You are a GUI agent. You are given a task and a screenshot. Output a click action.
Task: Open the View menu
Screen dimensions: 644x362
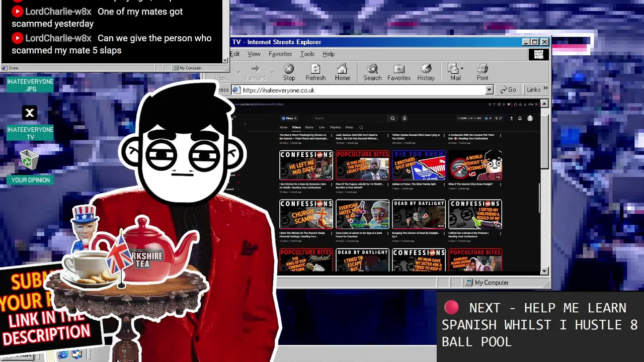point(254,54)
